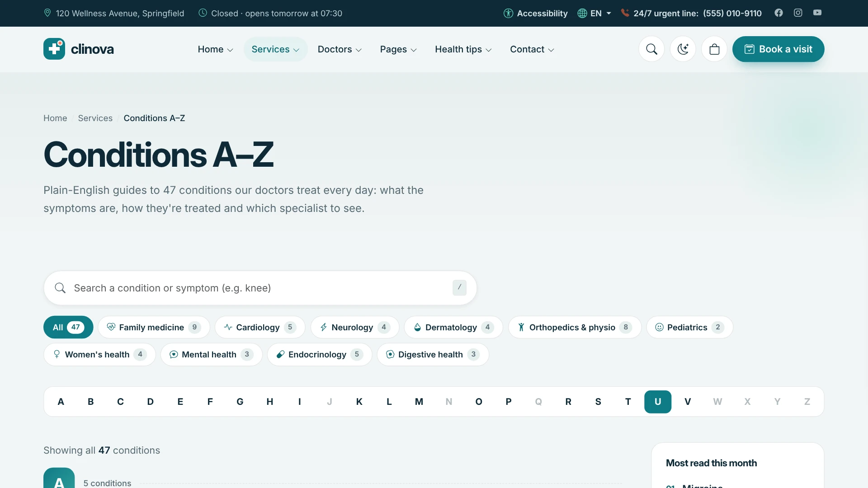The image size is (868, 488).
Task: Open the shopping bag icon
Action: click(714, 49)
